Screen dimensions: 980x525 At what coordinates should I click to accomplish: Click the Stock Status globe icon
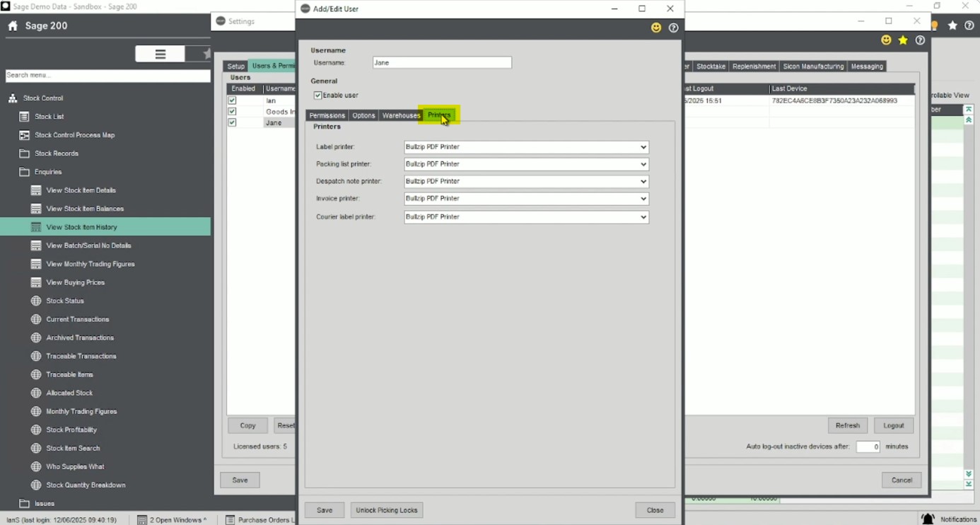coord(36,301)
